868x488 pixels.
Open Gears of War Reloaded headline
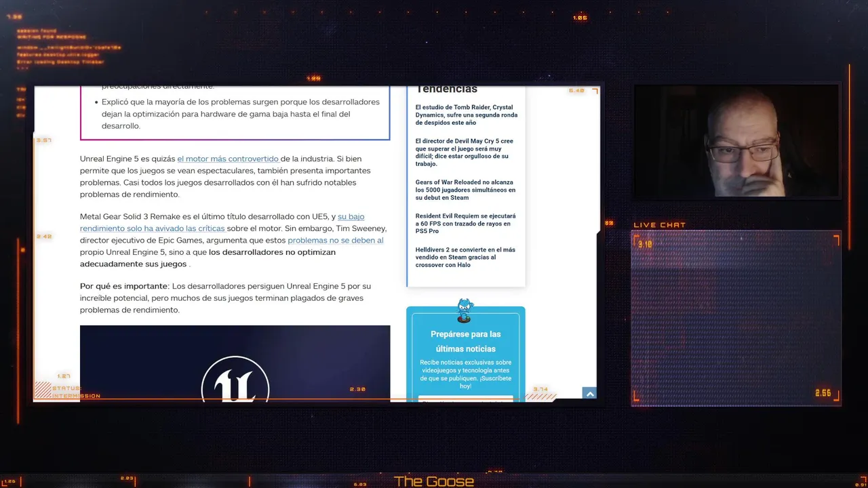pos(465,190)
